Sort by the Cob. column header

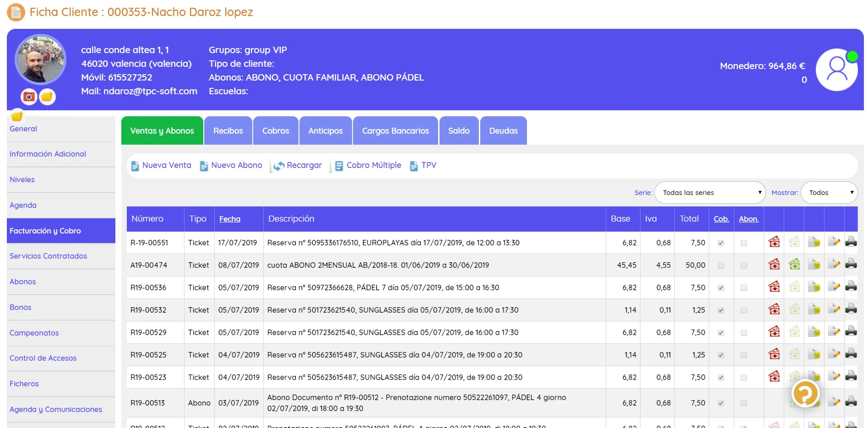pos(721,219)
